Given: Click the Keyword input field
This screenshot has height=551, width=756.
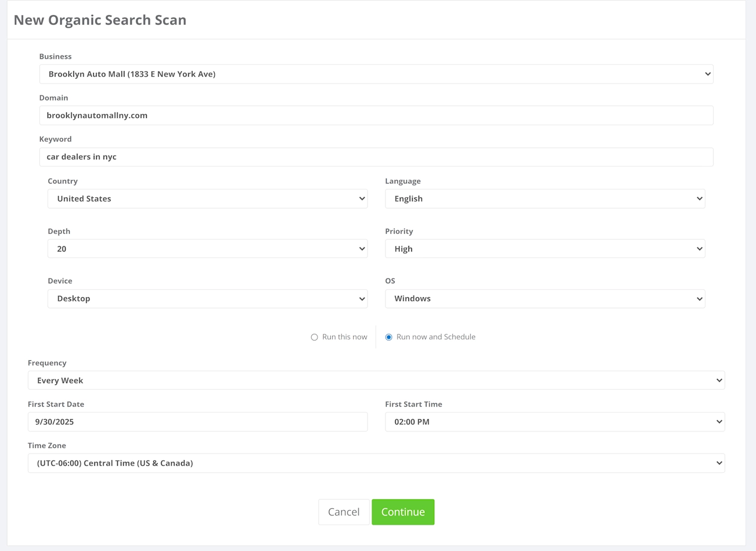Looking at the screenshot, I should [376, 157].
